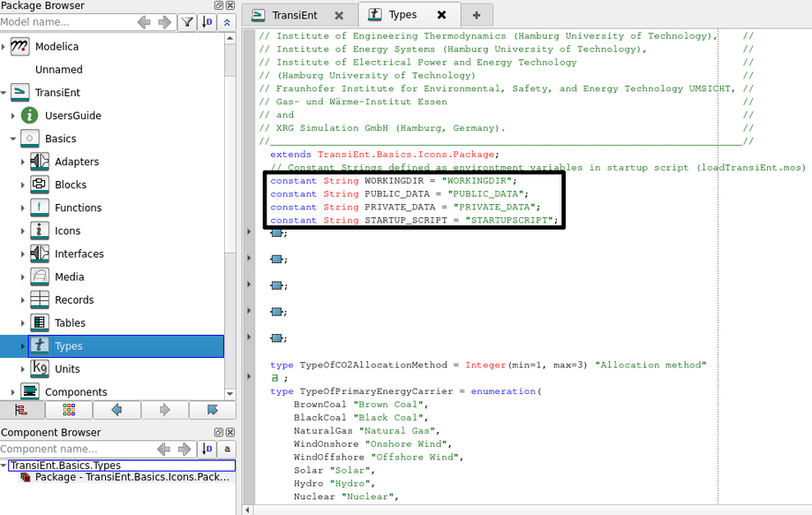Click the Basics package icon
812x515 pixels.
coord(29,139)
